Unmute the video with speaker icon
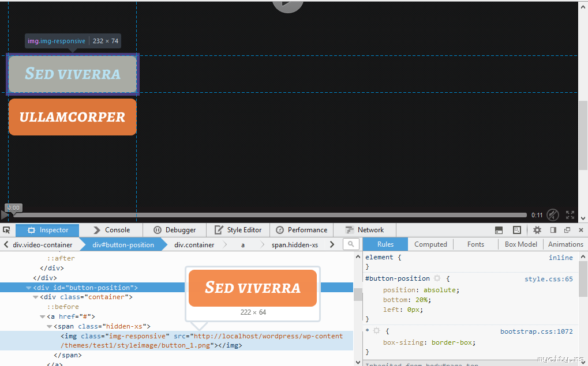 [553, 215]
